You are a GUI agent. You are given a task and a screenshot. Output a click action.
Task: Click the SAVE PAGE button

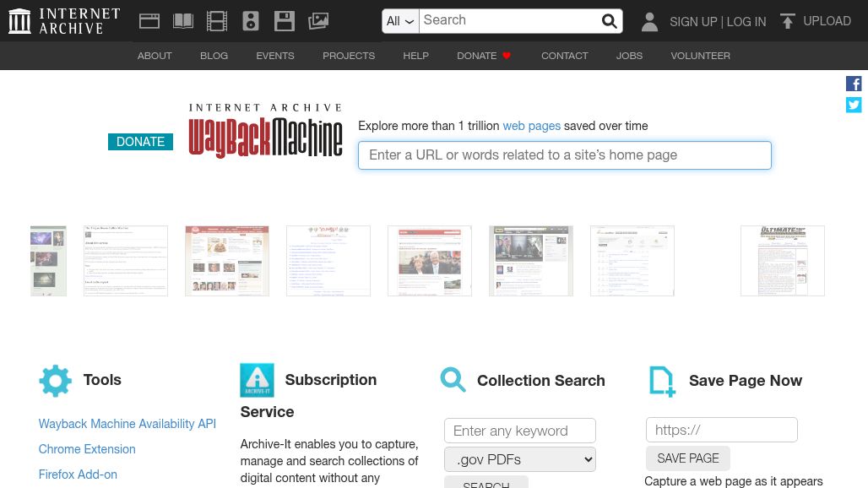[688, 458]
